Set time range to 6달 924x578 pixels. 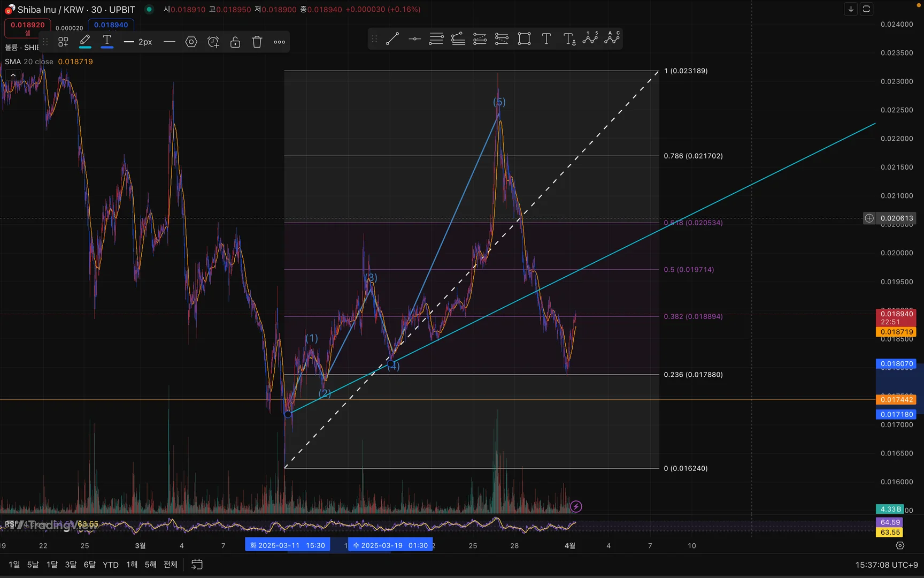point(89,565)
